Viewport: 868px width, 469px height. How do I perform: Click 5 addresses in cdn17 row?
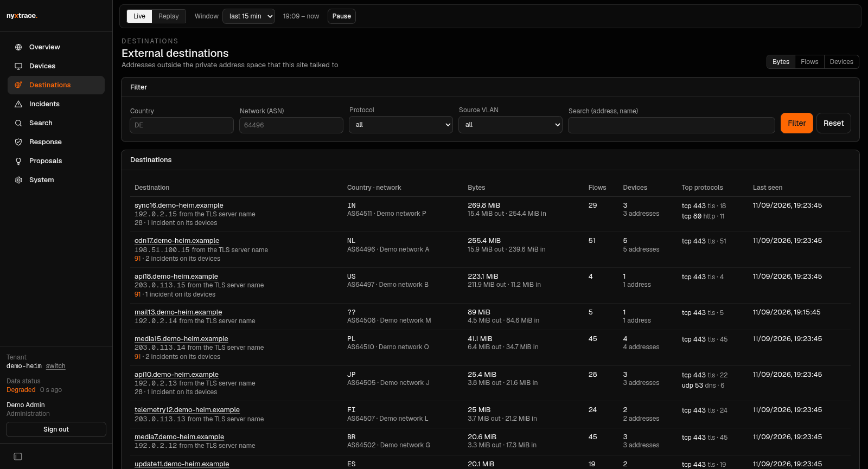[641, 249]
